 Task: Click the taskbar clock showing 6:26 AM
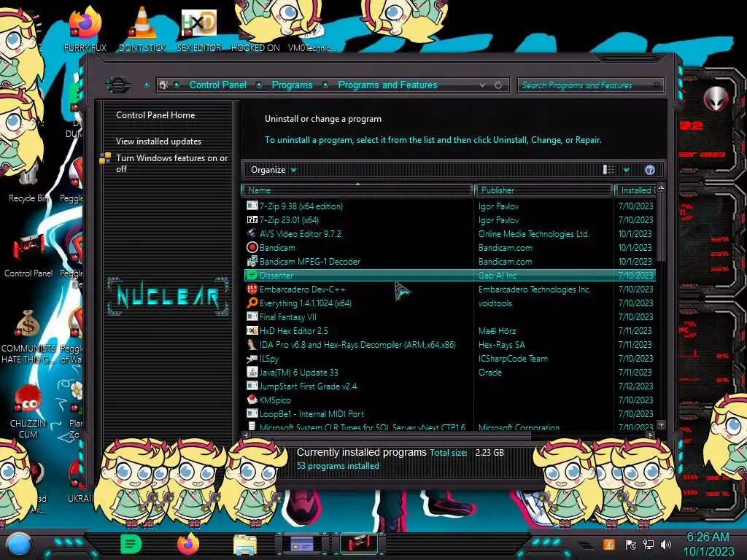click(x=708, y=544)
